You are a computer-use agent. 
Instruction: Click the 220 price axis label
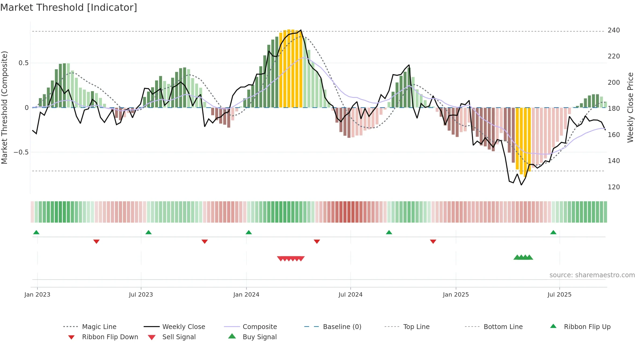tap(614, 56)
